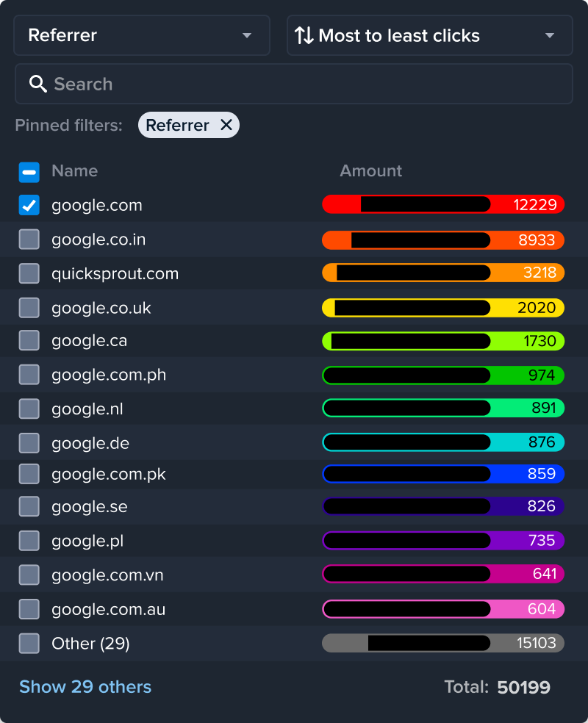Enable the quicksprout.com checkbox

[x=29, y=273]
